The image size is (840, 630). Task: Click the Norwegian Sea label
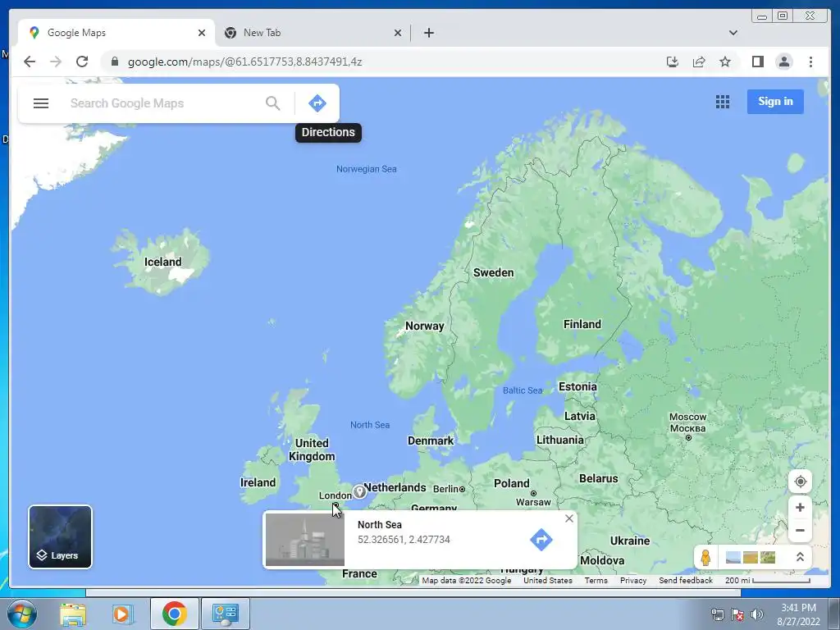tap(367, 169)
